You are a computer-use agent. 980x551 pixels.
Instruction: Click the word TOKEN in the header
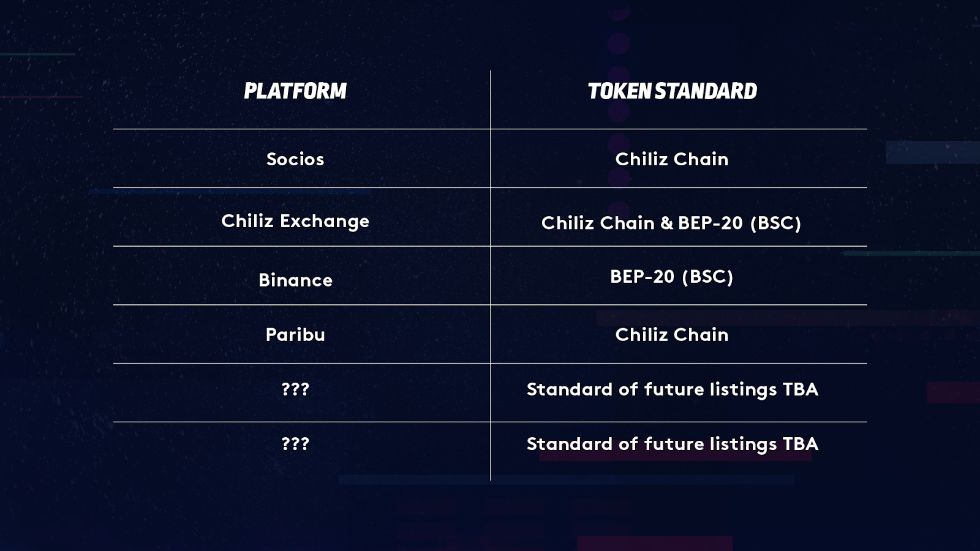pyautogui.click(x=619, y=91)
